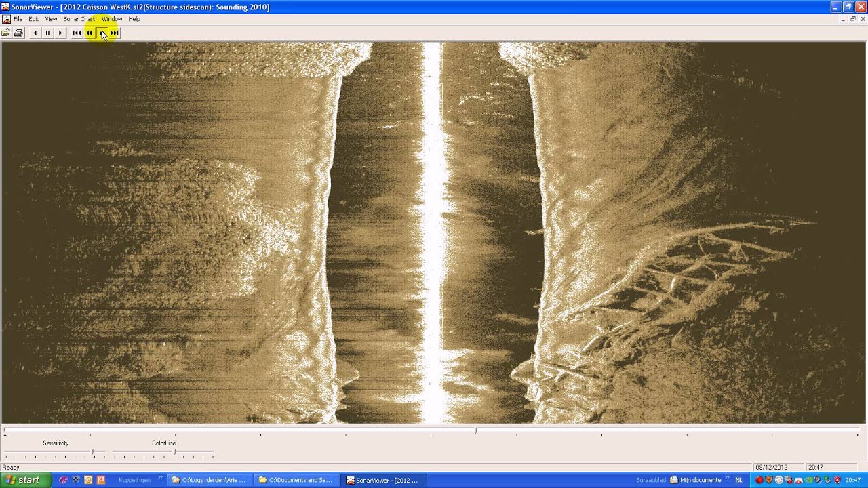
Task: Open the Window menu
Action: click(112, 19)
